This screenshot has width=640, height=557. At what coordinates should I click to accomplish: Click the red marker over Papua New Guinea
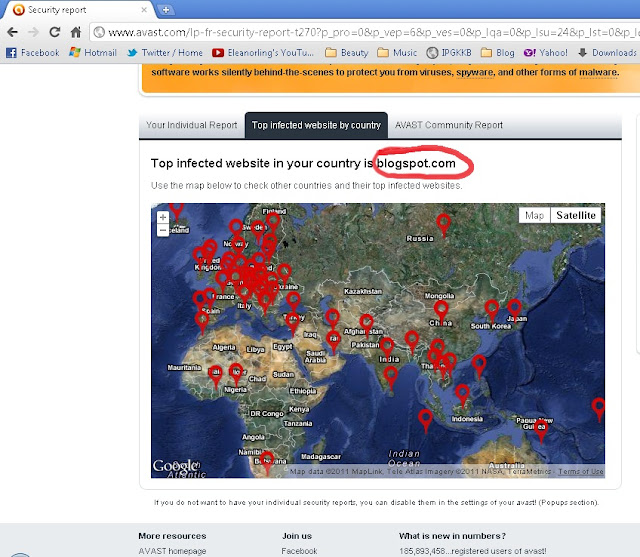point(541,429)
